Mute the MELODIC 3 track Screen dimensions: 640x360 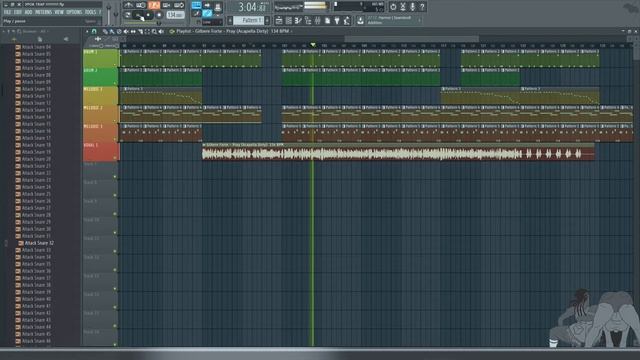115,139
